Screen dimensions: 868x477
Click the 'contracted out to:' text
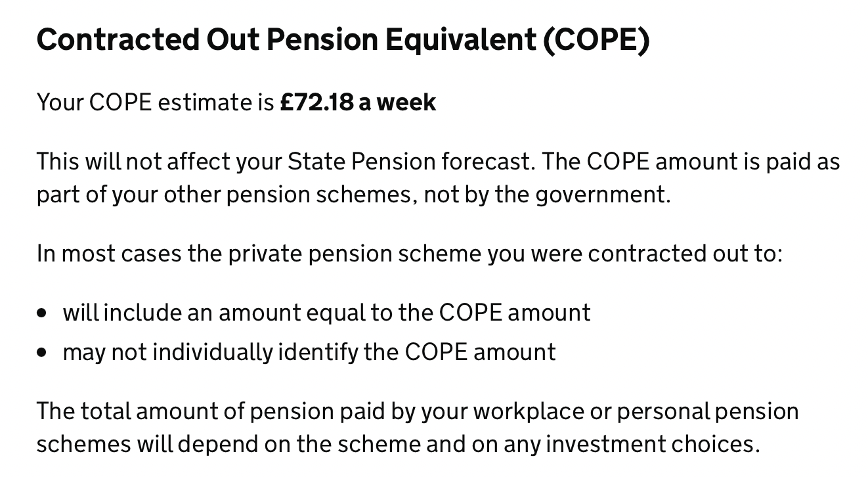click(685, 254)
